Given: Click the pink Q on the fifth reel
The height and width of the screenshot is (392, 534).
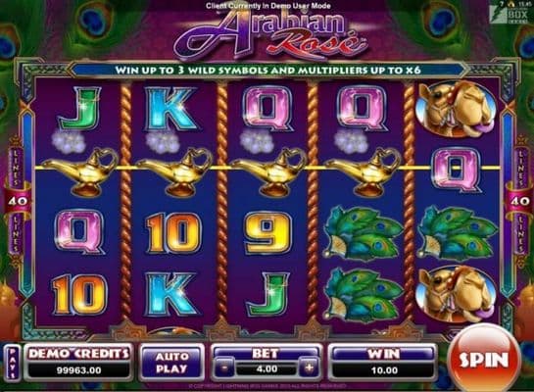Looking at the screenshot, I should click(457, 170).
